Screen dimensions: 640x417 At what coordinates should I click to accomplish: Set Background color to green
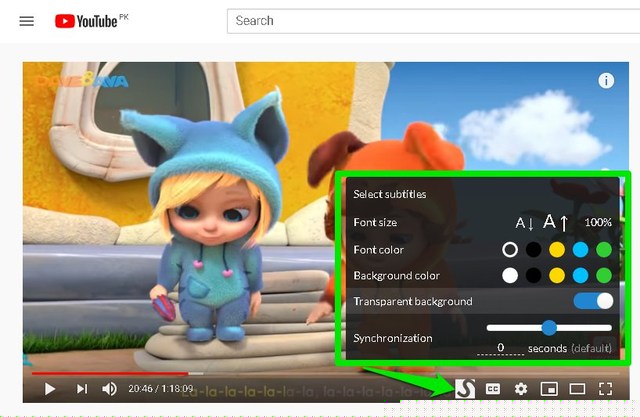603,275
